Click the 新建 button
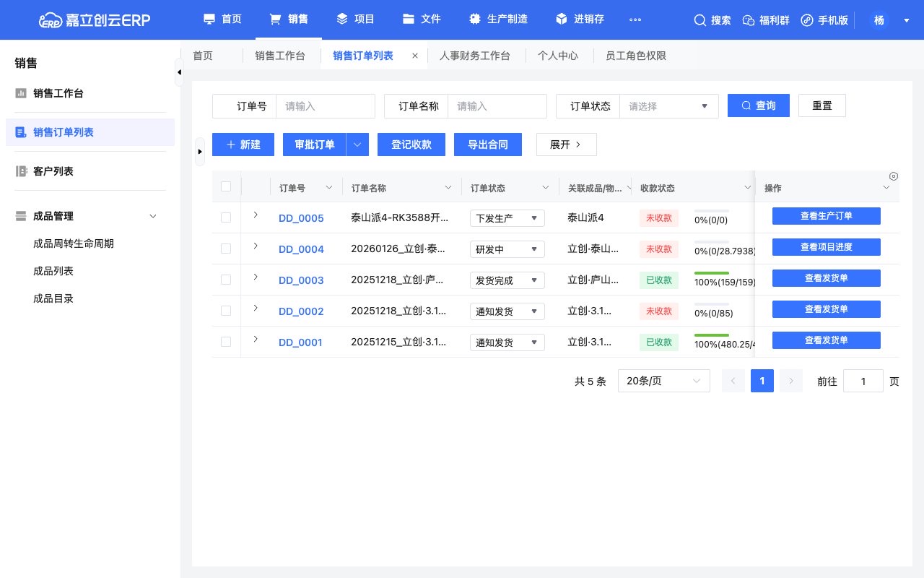Screen dimensions: 924x578 (x=243, y=144)
